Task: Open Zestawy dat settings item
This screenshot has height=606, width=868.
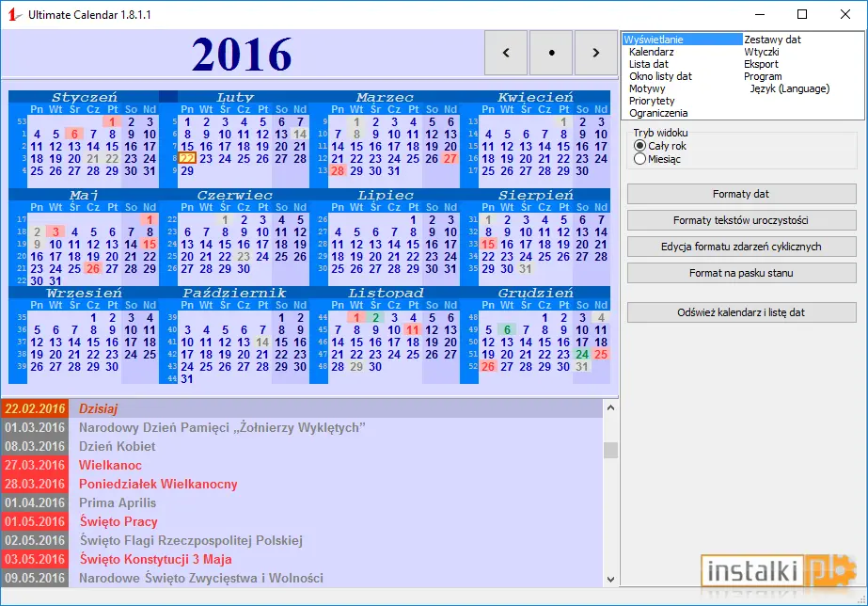Action: [x=772, y=40]
